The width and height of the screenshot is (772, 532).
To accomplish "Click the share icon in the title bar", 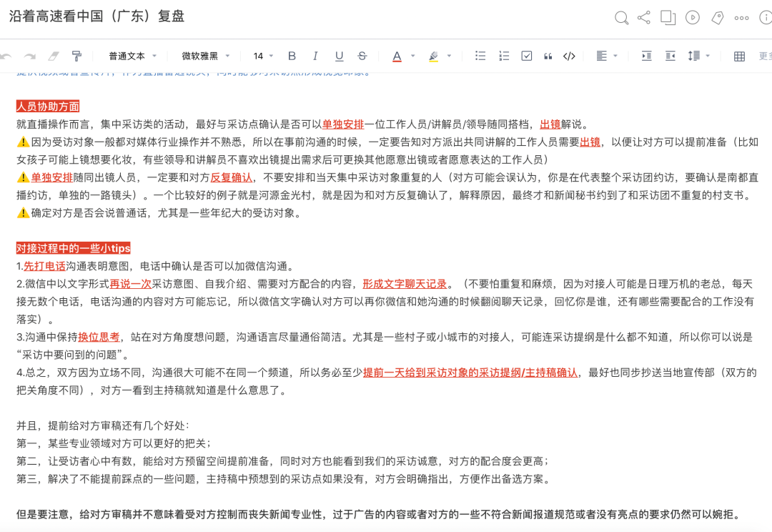I will [x=645, y=18].
